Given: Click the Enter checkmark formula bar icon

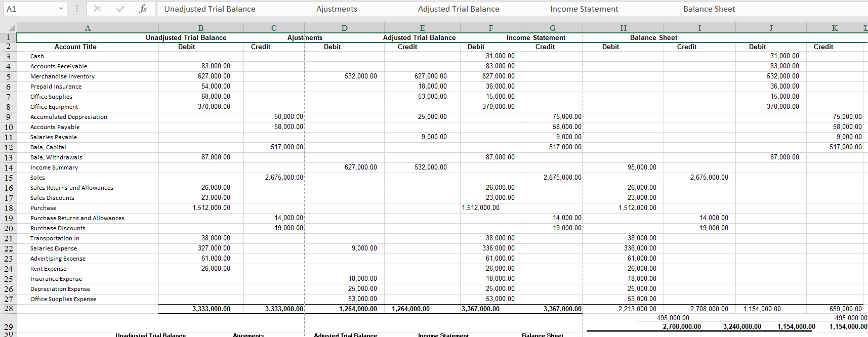Looking at the screenshot, I should [120, 9].
